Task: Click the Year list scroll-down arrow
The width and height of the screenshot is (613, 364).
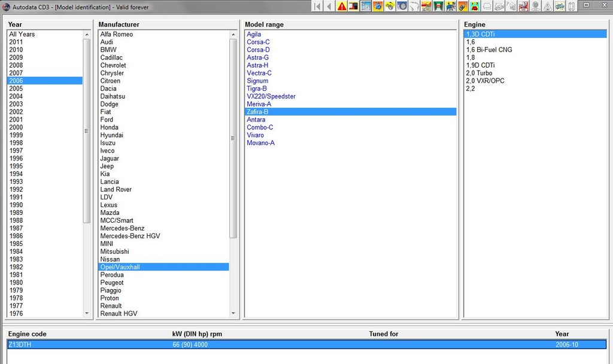Action: [x=87, y=313]
